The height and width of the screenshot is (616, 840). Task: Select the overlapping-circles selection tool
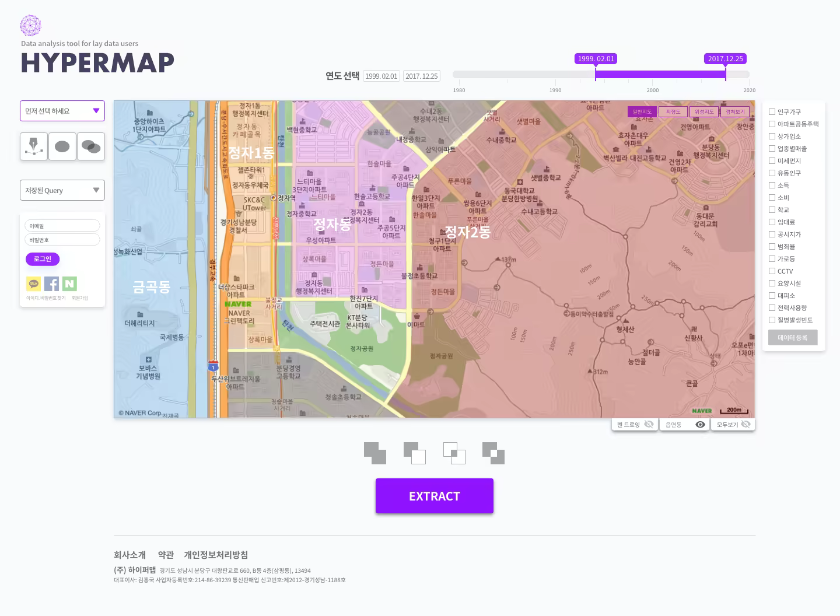tap(90, 146)
